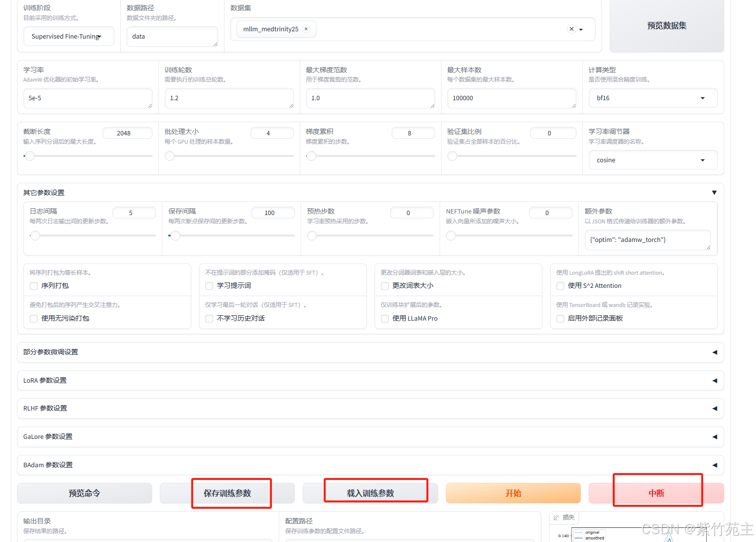Screen dimensions: 756x542
Task: Click the 验证集比例 number box showing 0
Action: coord(553,133)
